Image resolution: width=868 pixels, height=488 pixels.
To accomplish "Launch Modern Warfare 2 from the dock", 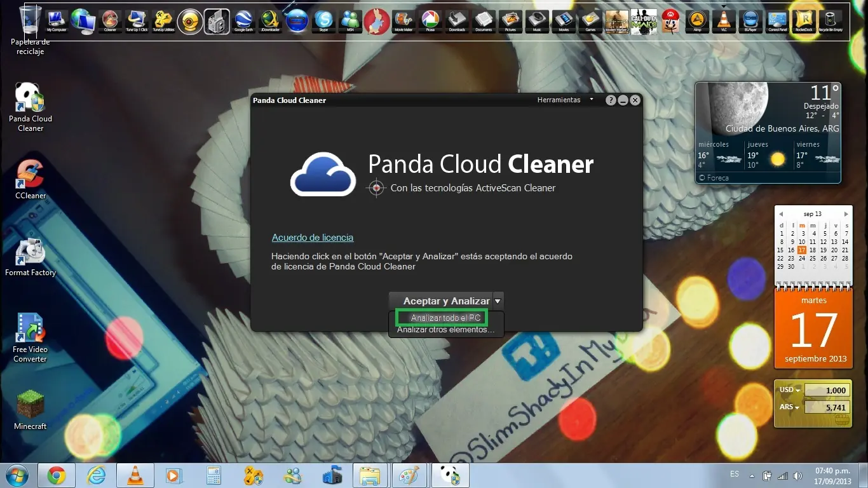I will 616,22.
